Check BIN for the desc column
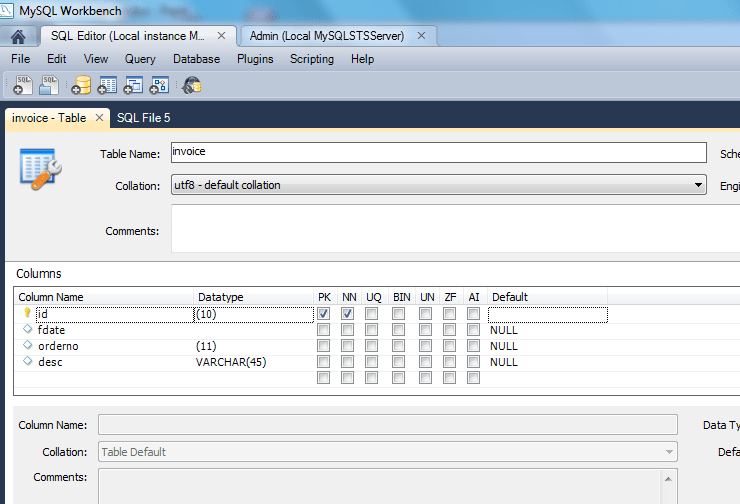Screen dimensions: 740x504 [x=398, y=362]
